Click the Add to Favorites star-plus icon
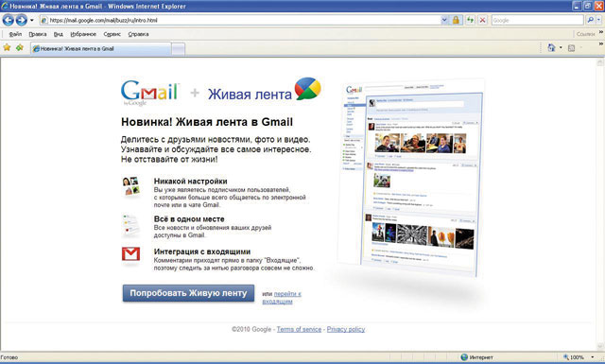This screenshot has width=605, height=364. pos(20,47)
